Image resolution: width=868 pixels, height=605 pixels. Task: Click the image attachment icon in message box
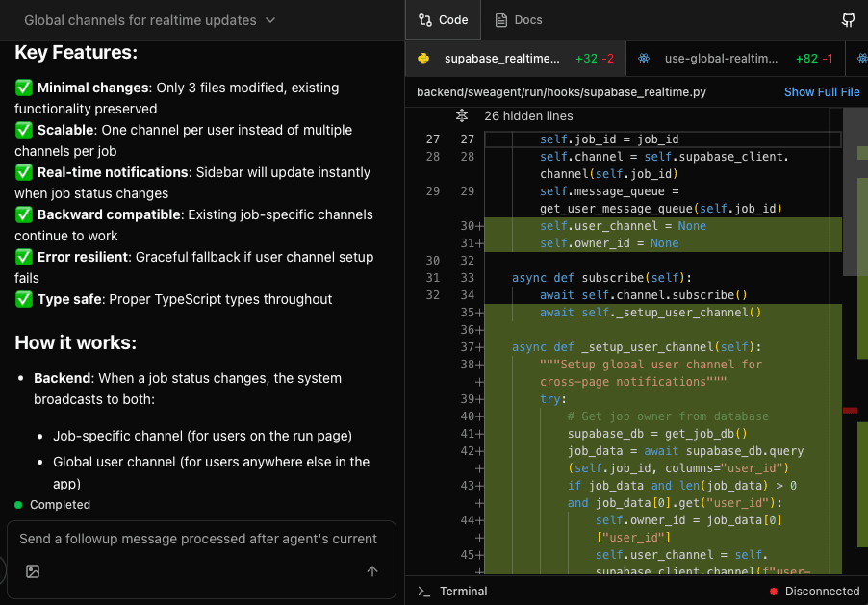click(33, 571)
